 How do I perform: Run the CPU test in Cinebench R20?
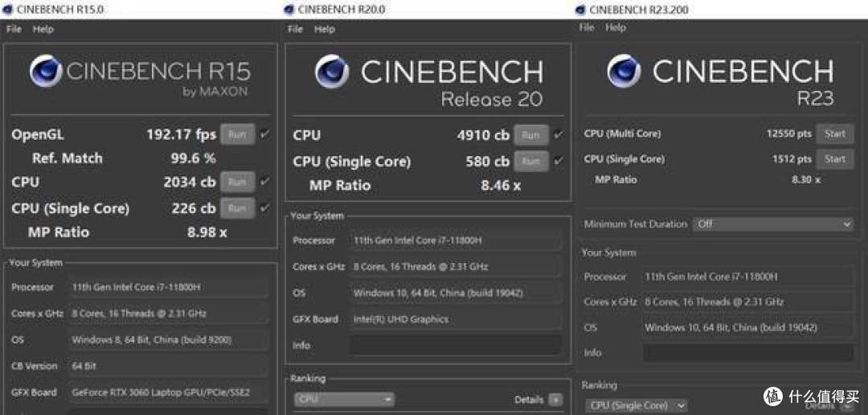[531, 135]
